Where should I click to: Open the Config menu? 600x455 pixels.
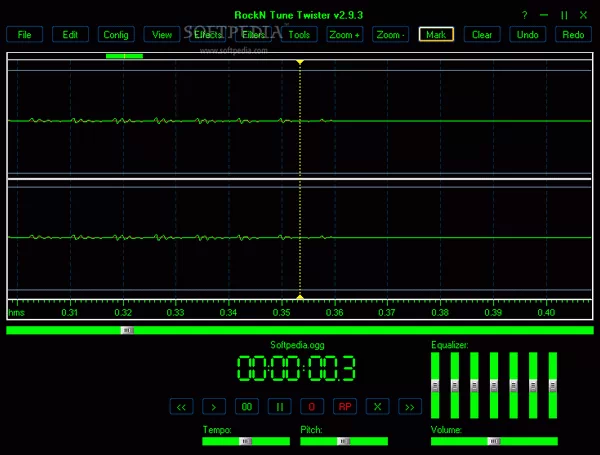(116, 34)
